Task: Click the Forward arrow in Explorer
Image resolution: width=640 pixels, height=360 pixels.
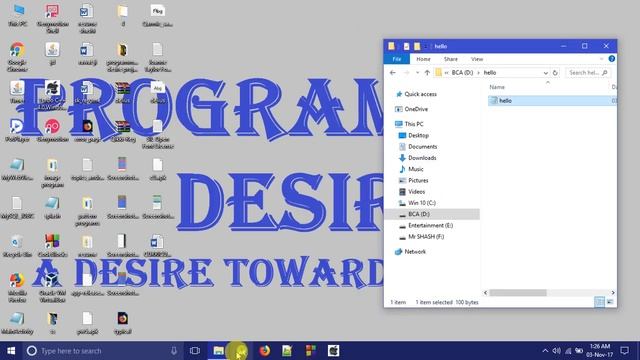Action: tap(406, 73)
